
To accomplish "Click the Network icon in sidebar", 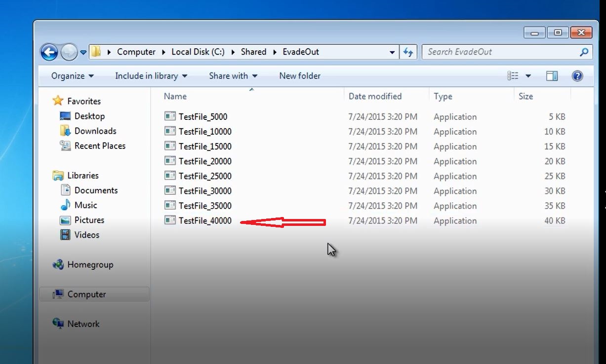I will click(x=58, y=324).
